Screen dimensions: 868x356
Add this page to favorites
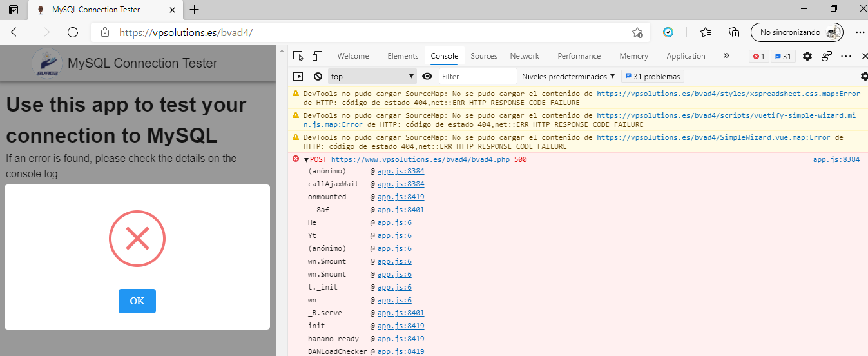(637, 32)
